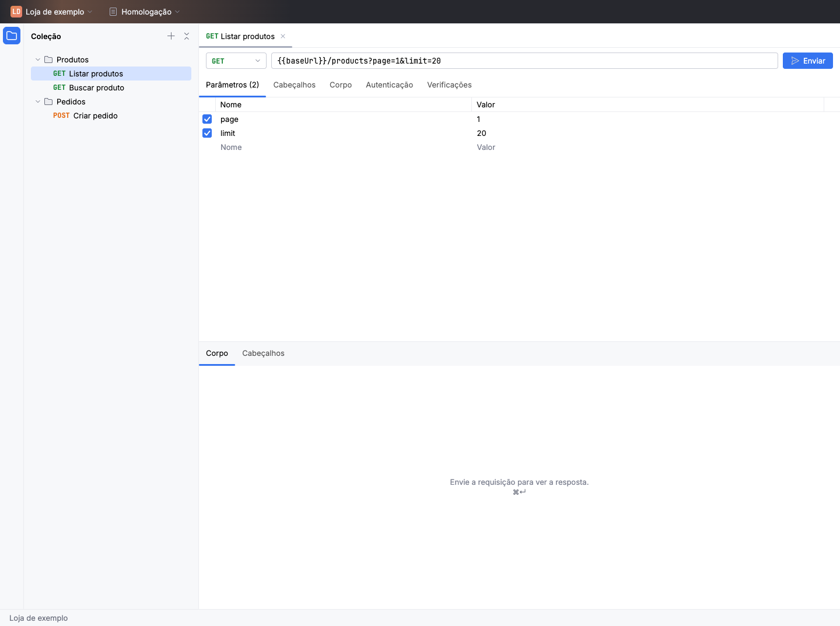Close the Listar produtos tab
The height and width of the screenshot is (626, 840).
click(283, 36)
